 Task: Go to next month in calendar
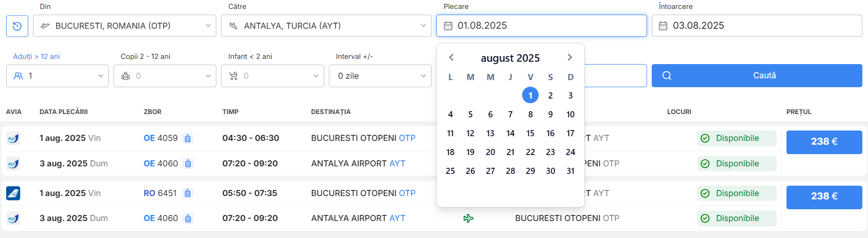click(570, 57)
